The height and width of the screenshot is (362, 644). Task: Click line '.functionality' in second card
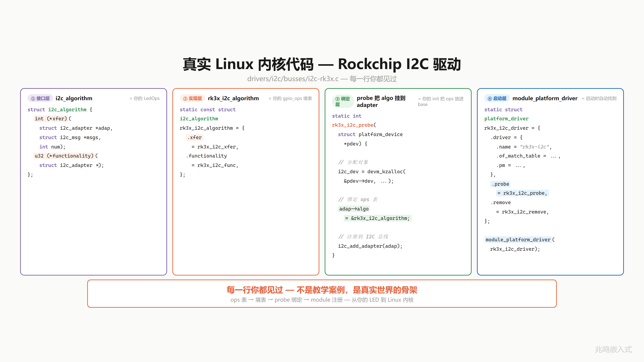coord(206,156)
